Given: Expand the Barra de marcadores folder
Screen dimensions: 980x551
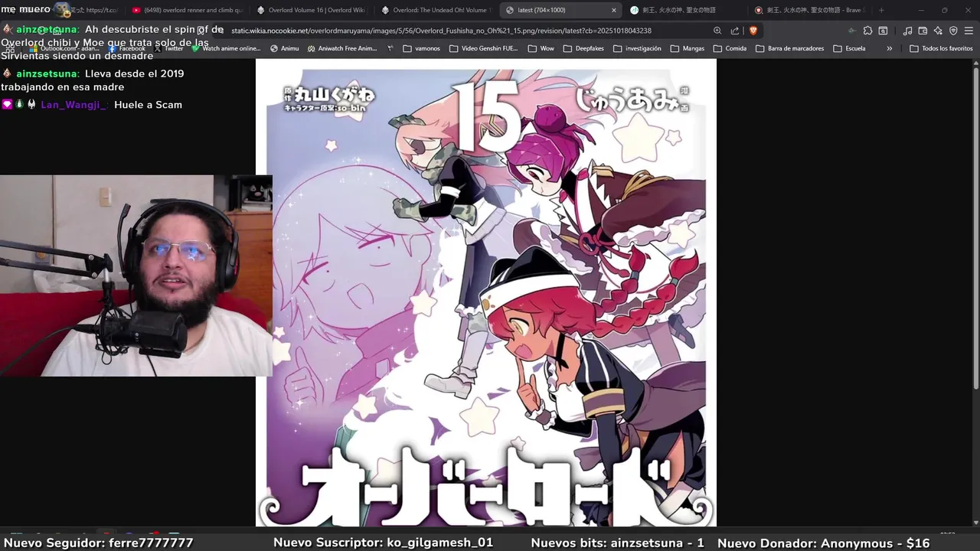Looking at the screenshot, I should (x=789, y=48).
